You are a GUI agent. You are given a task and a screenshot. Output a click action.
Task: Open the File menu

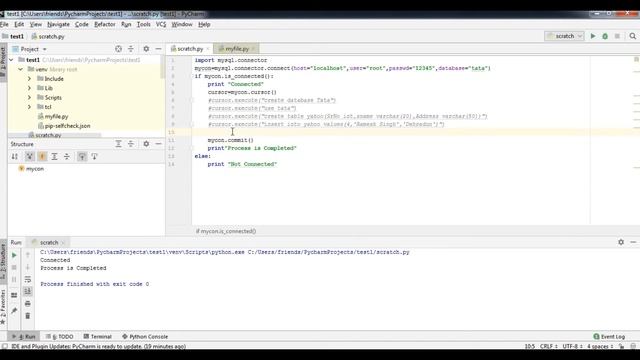(x=4, y=24)
